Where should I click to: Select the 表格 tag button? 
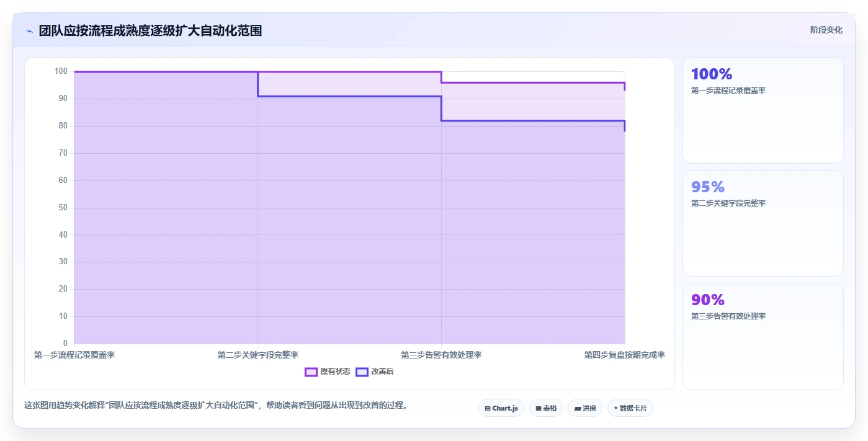(x=546, y=408)
